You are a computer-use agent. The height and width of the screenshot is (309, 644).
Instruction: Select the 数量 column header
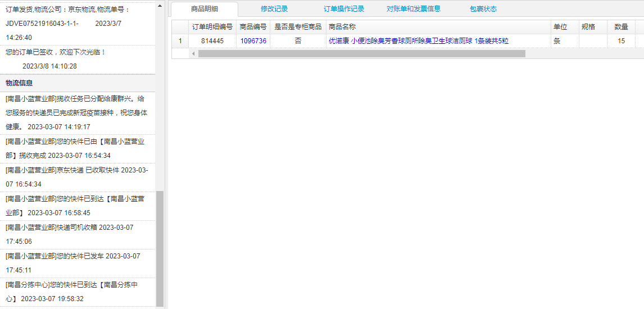(x=621, y=27)
